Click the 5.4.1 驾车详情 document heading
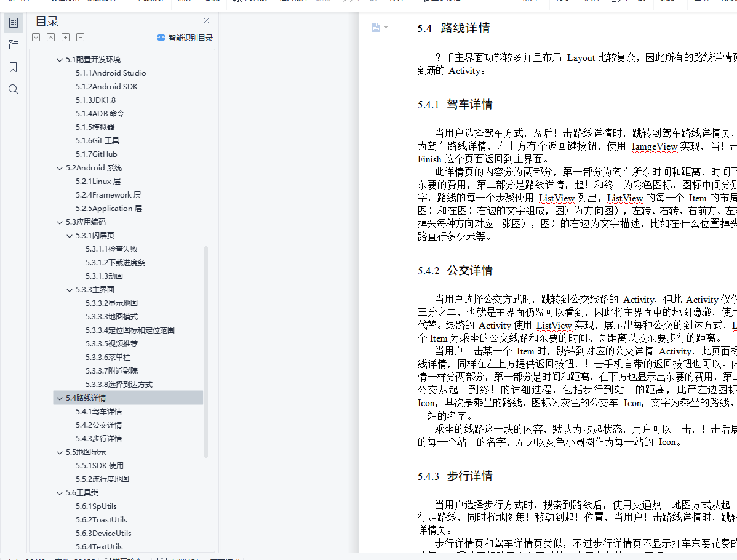737x560 pixels. (455, 105)
